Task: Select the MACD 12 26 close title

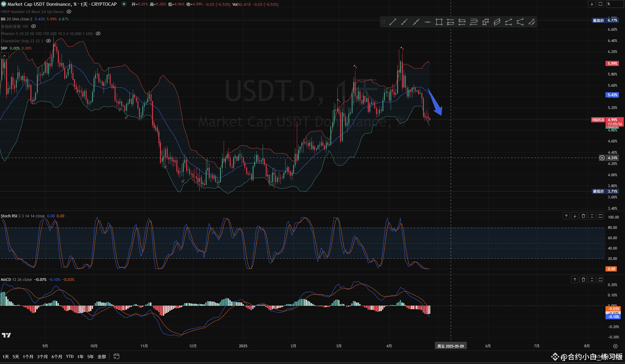Action: pos(16,279)
